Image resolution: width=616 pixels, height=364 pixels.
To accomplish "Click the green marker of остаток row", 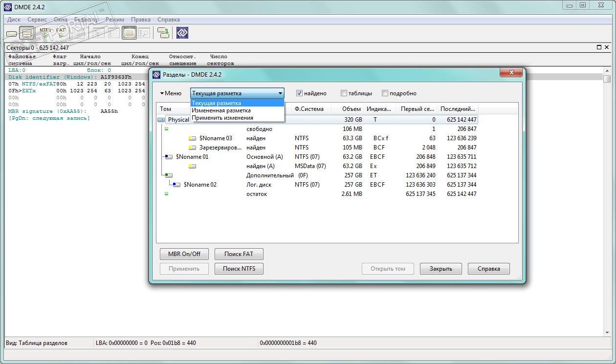I will pyautogui.click(x=167, y=194).
